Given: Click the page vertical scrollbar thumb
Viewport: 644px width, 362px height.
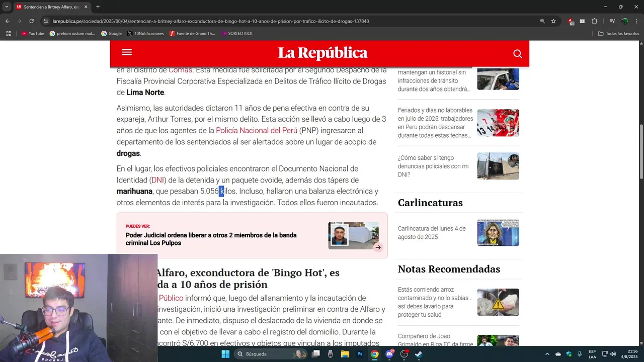Looking at the screenshot, I should click(641, 151).
